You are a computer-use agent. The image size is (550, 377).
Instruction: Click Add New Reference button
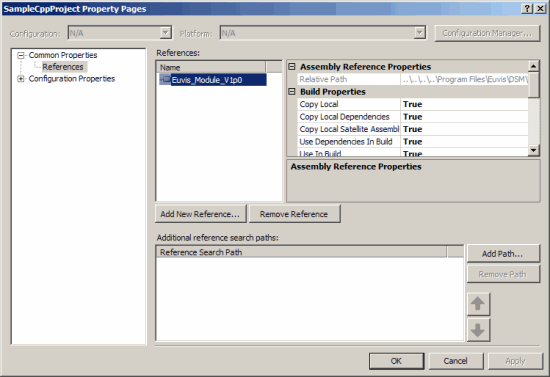(201, 214)
